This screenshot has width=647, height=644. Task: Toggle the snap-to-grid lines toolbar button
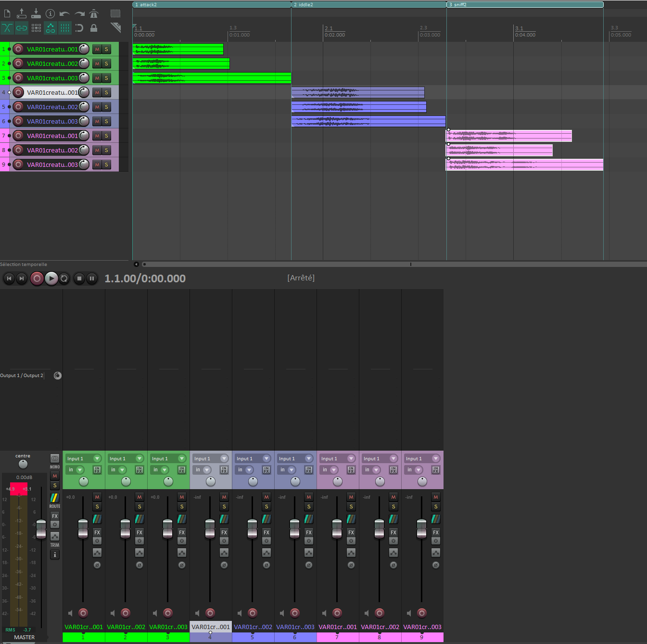65,28
